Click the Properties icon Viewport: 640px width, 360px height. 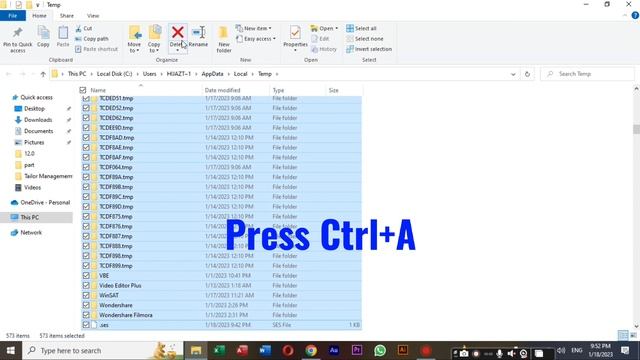(295, 33)
